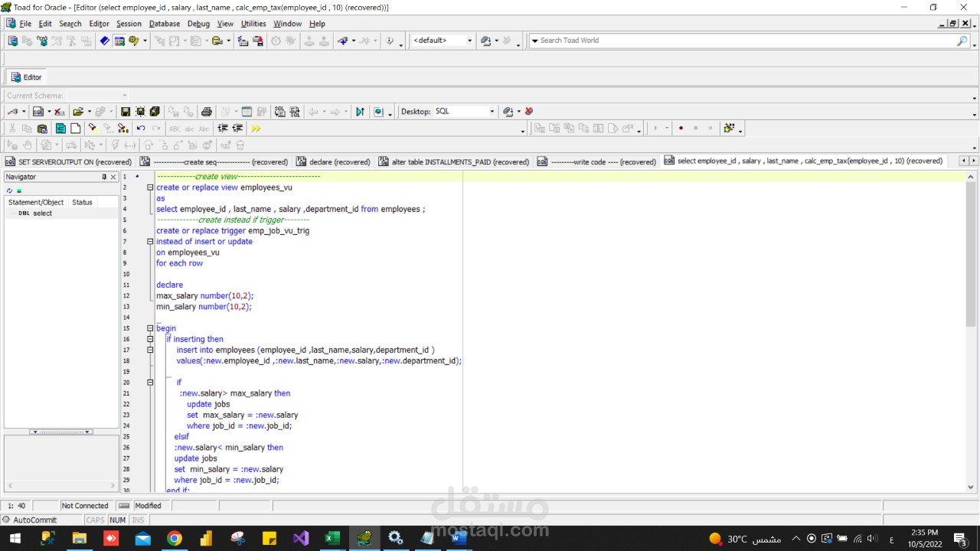Open Google Chrome from the taskbar

coord(175,539)
